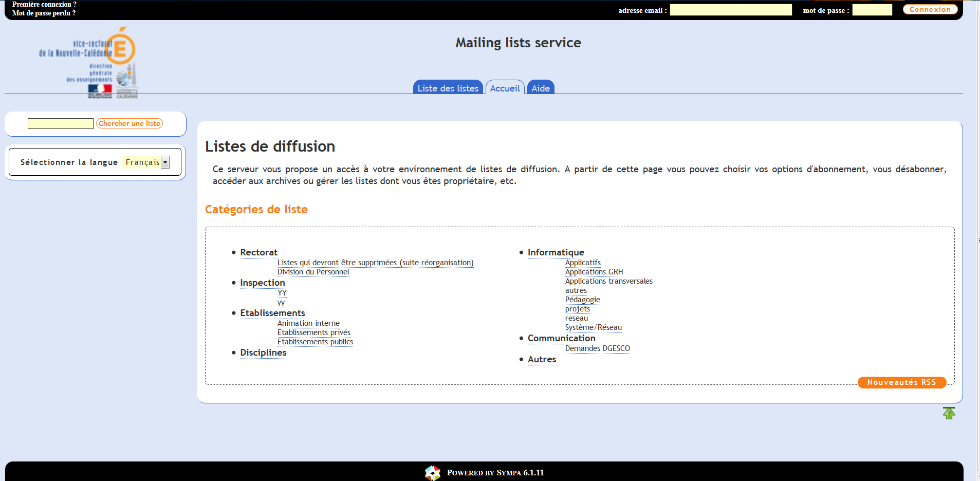This screenshot has width=980, height=481.
Task: Focus the mot de passe field
Action: click(872, 10)
